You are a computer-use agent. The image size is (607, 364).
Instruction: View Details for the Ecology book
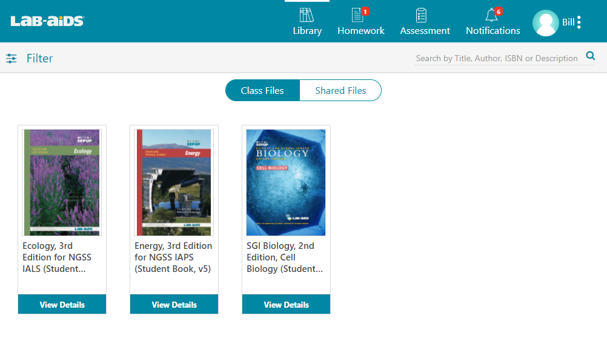tap(62, 304)
